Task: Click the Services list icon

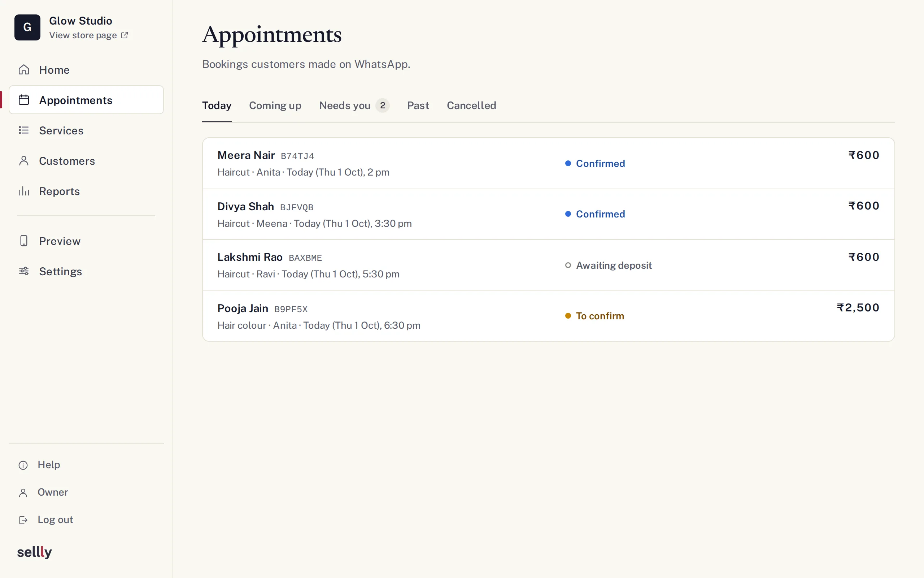Action: pos(24,130)
